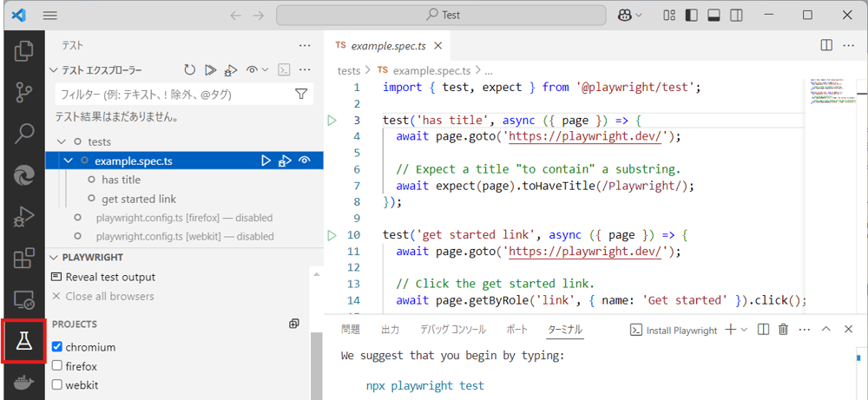This screenshot has height=400, width=868.
Task: Run 'has title' test from gutter
Action: [x=332, y=120]
